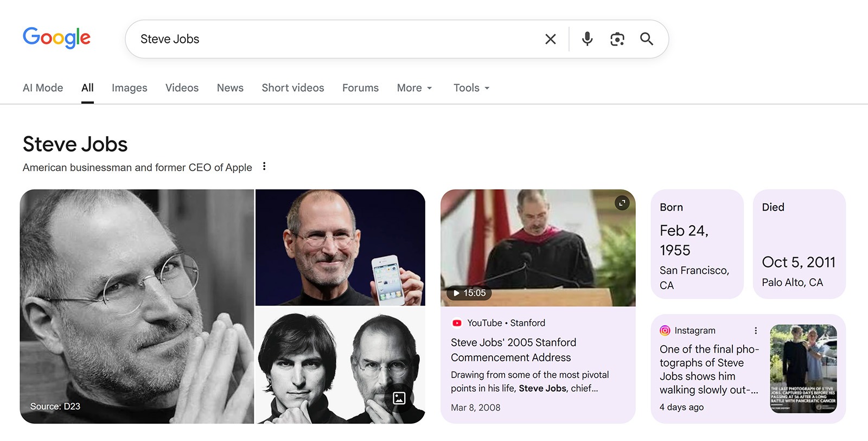This screenshot has width=868, height=441.
Task: Open the play button on the Stanford speech video
Action: (x=456, y=293)
